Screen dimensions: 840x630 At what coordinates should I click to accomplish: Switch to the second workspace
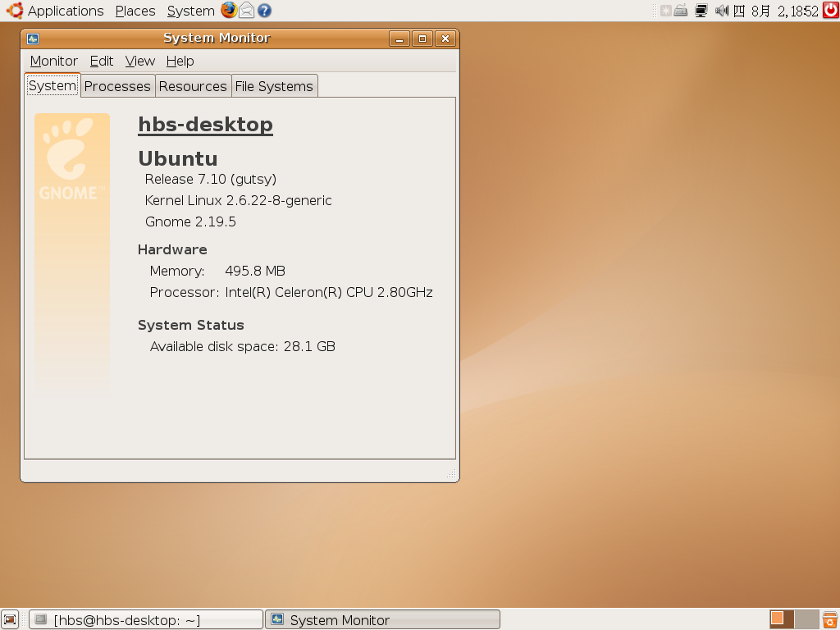807,620
